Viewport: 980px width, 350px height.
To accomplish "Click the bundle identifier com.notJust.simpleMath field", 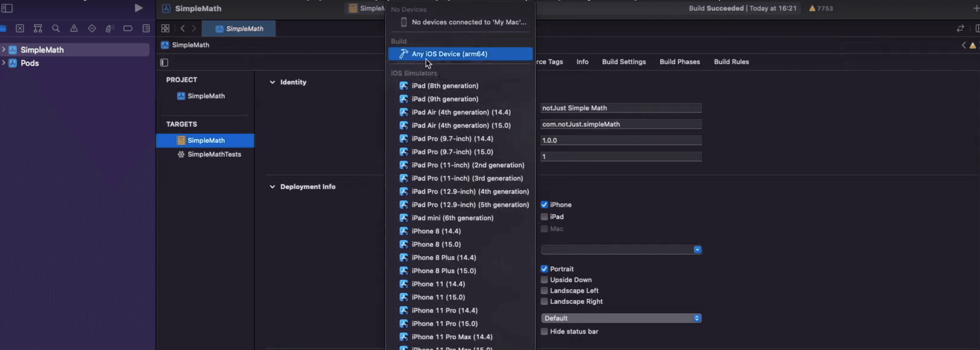I will click(x=620, y=124).
